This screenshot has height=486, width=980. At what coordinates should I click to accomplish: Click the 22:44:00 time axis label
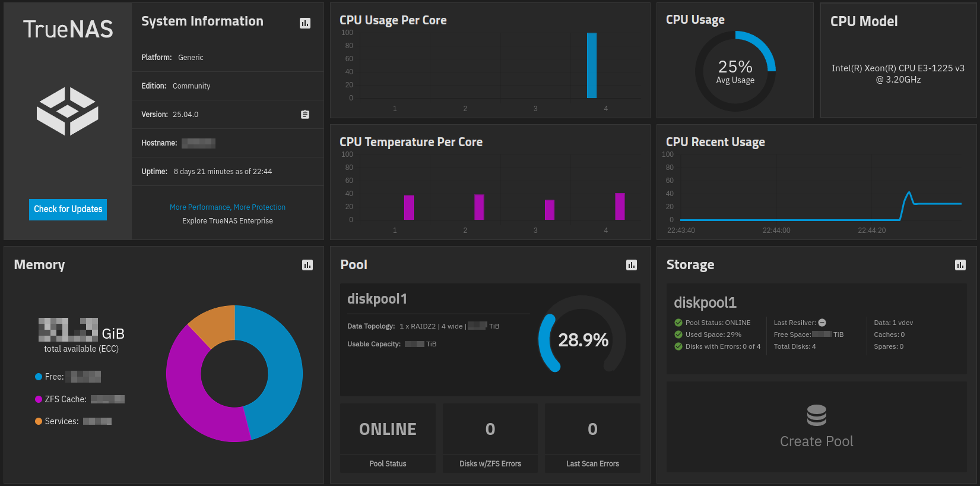tap(776, 231)
